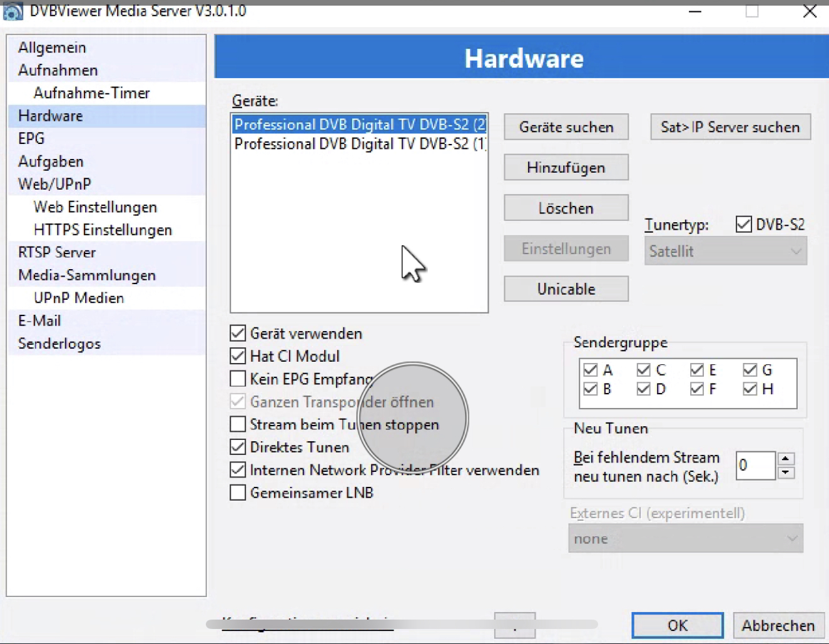This screenshot has width=829, height=644.
Task: Decrease the retune seconds with down arrow
Action: point(786,473)
